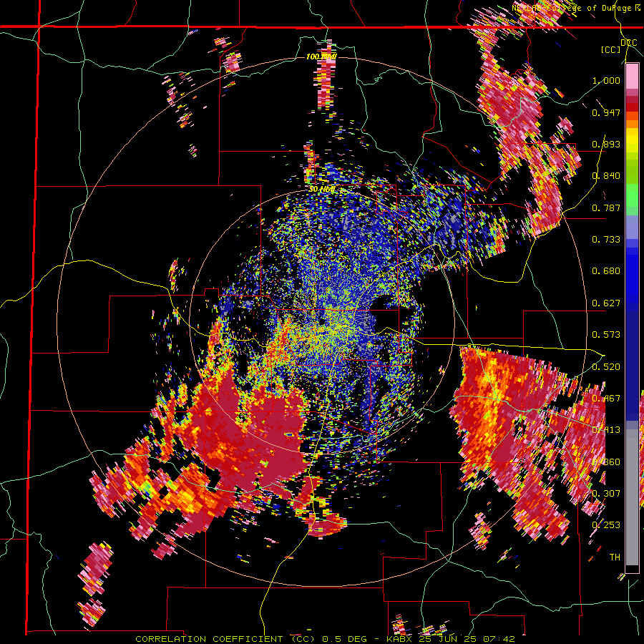Pick the light pink segment atop the color bar
644x644 pixels.
pos(632,76)
